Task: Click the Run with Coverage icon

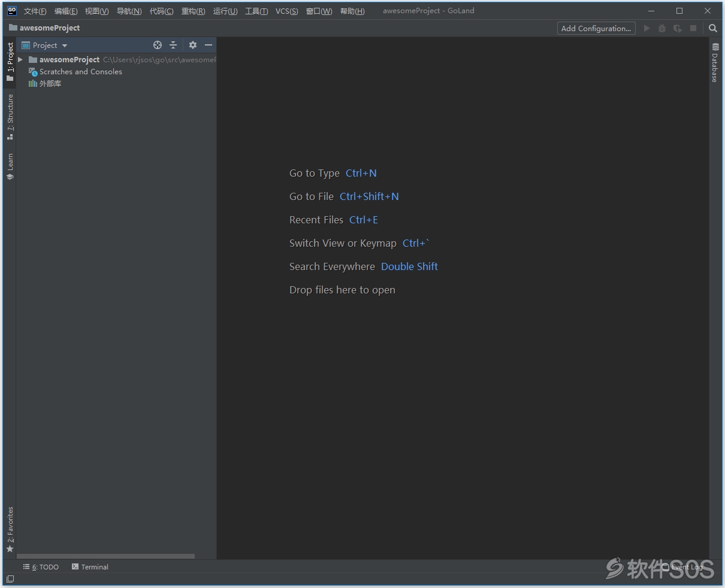Action: [678, 28]
